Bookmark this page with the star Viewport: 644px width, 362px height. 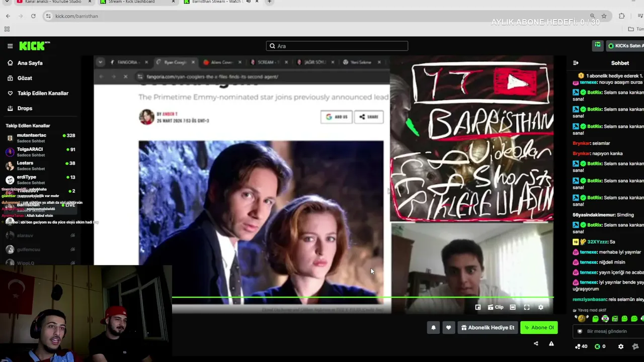tap(604, 16)
